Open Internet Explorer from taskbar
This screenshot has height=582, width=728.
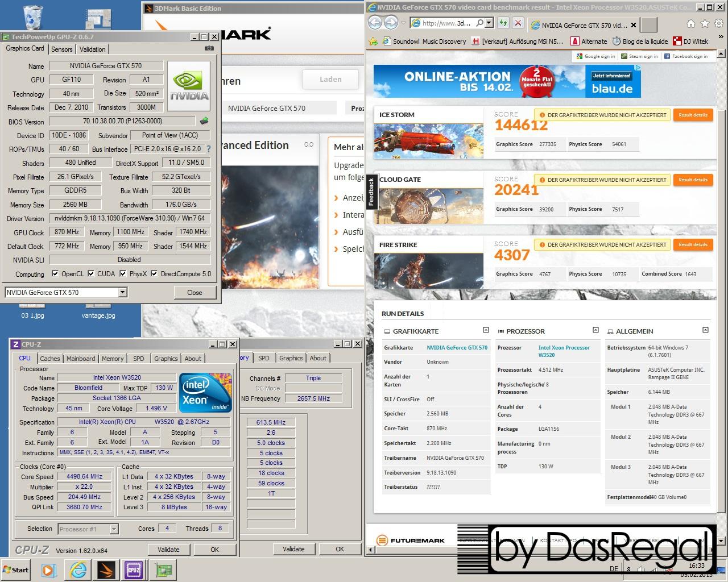(78, 569)
